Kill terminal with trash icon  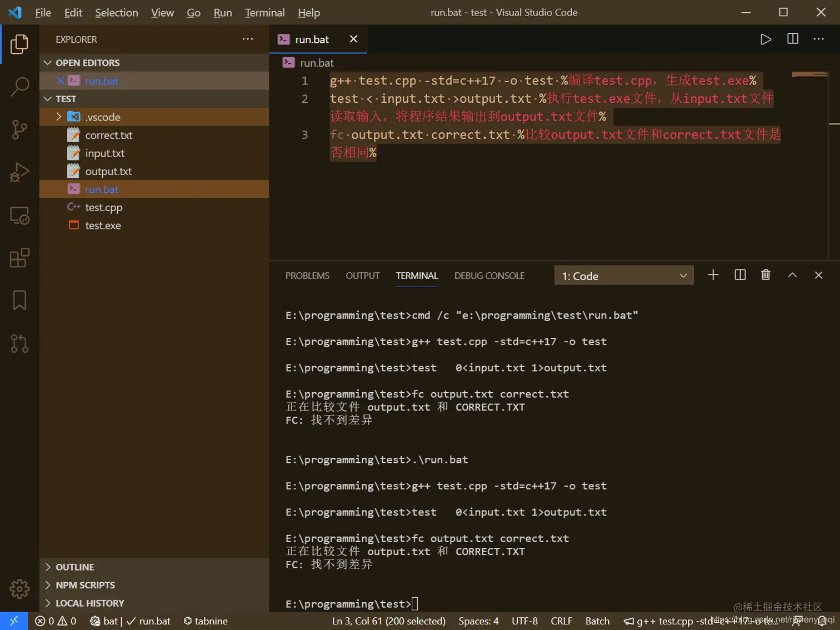pyautogui.click(x=766, y=275)
